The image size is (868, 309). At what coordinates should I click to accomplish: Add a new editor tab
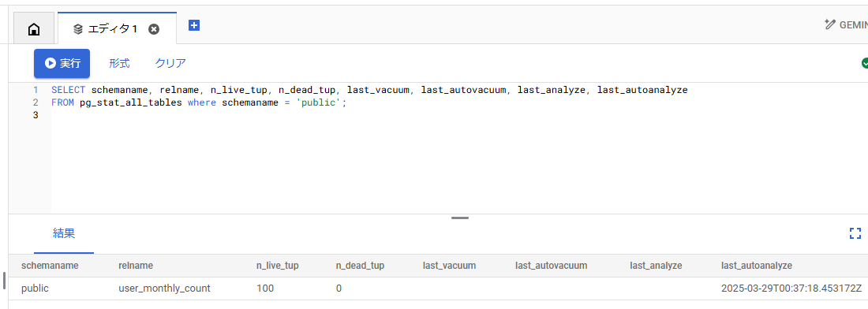194,25
